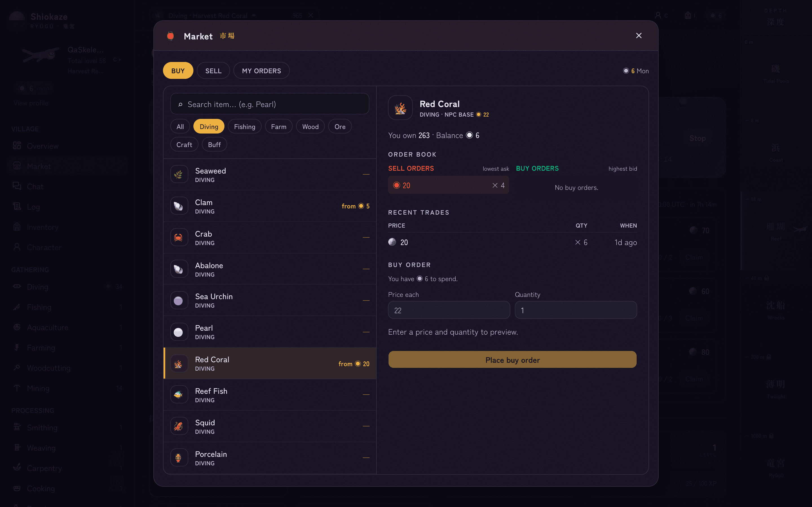Screen dimensions: 812x507
Task: Switch to the SELL tab
Action: pyautogui.click(x=213, y=71)
